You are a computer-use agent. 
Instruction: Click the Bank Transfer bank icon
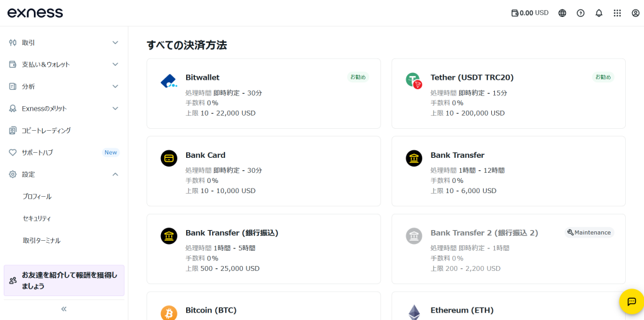click(414, 158)
